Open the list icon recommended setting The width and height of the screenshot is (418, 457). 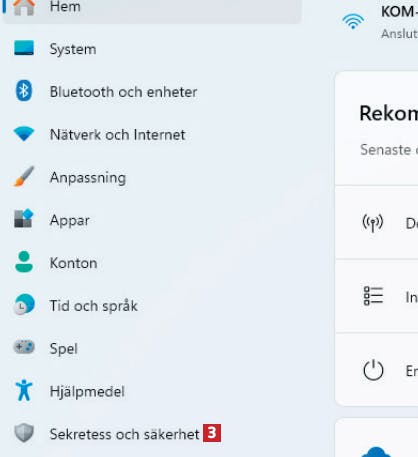pyautogui.click(x=373, y=296)
